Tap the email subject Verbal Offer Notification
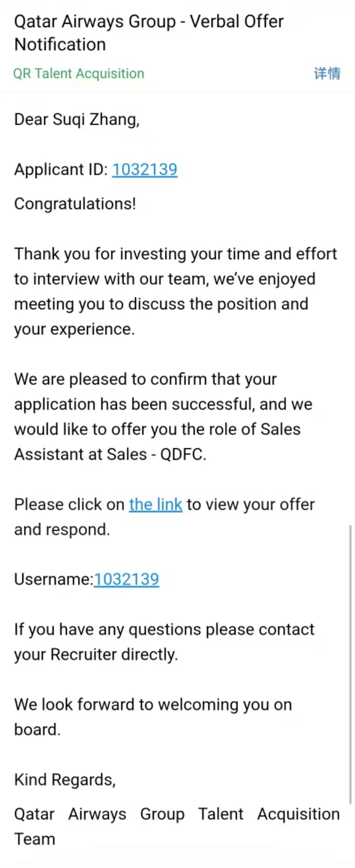 tap(149, 33)
